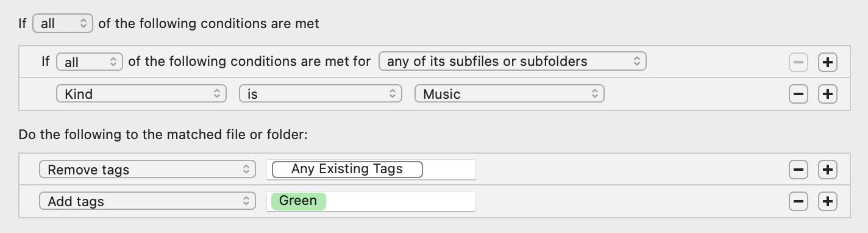The width and height of the screenshot is (868, 233).
Task: Open the Music kind value dropdown
Action: tap(510, 94)
